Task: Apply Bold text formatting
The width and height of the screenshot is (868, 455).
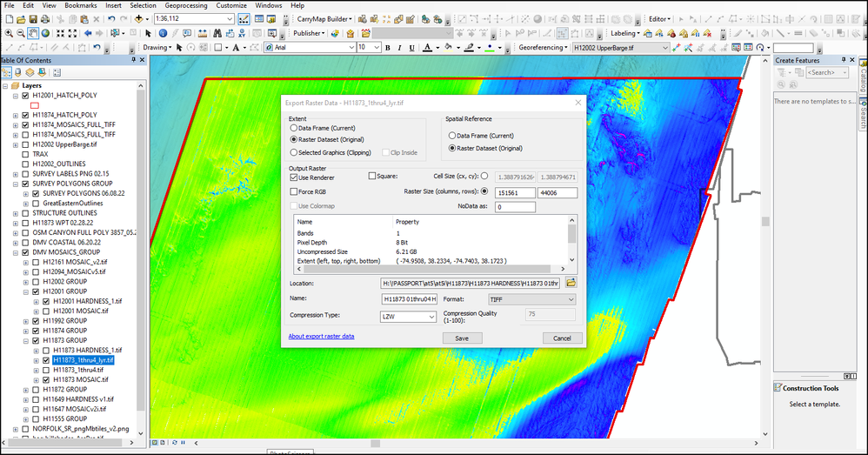Action: click(388, 48)
